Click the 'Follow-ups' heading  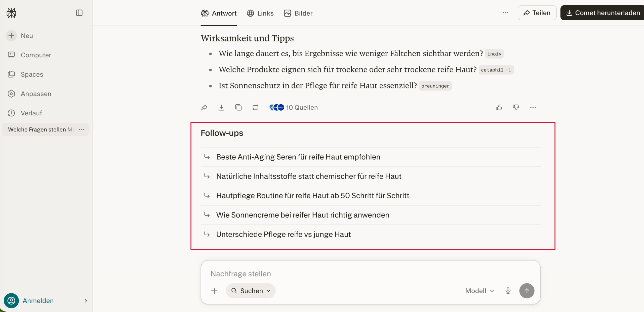point(222,133)
